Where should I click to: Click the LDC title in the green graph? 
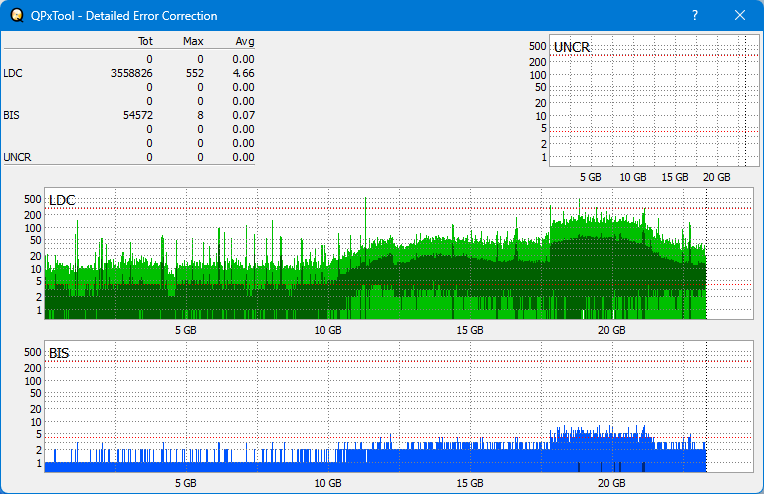click(x=62, y=201)
